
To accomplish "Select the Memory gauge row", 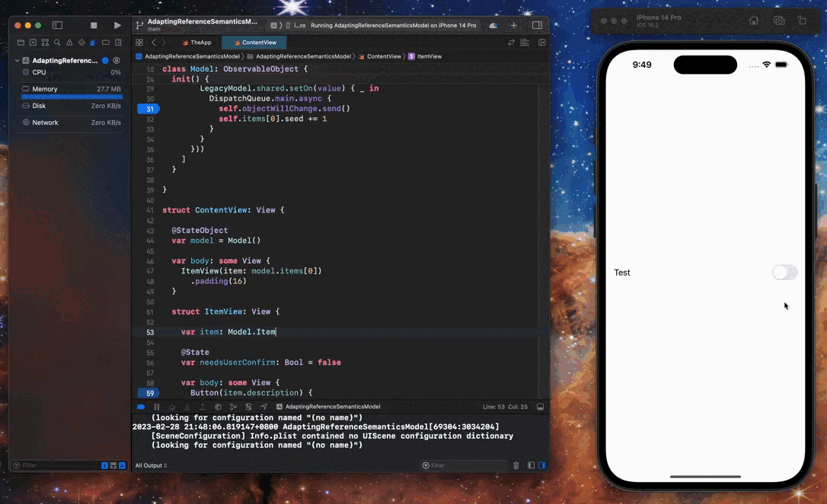I will tap(72, 89).
